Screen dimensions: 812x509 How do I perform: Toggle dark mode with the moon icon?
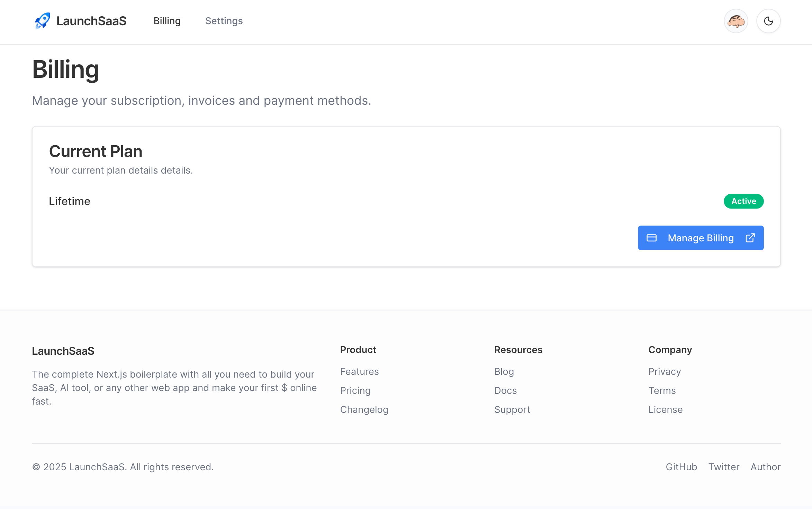768,21
